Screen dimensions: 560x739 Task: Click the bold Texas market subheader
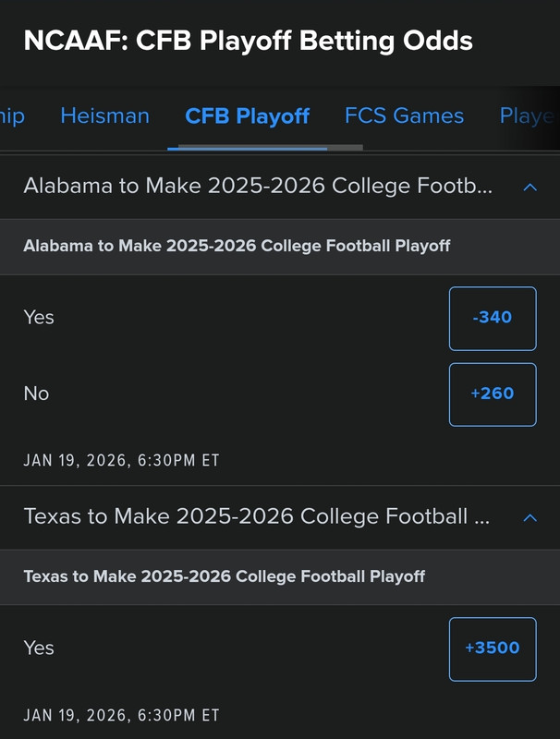[224, 576]
